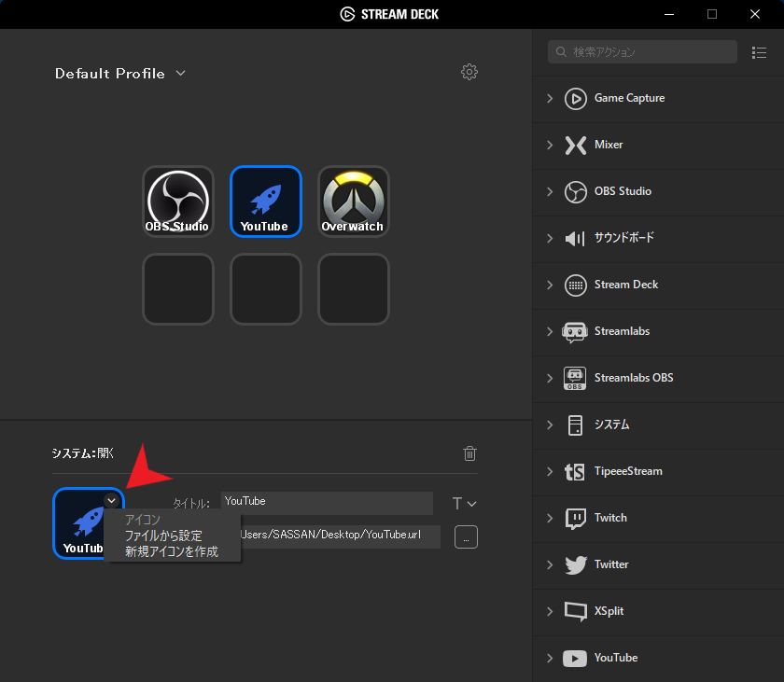The image size is (784, 682).
Task: Click the Streamlabs OBS label text
Action: [x=634, y=378]
